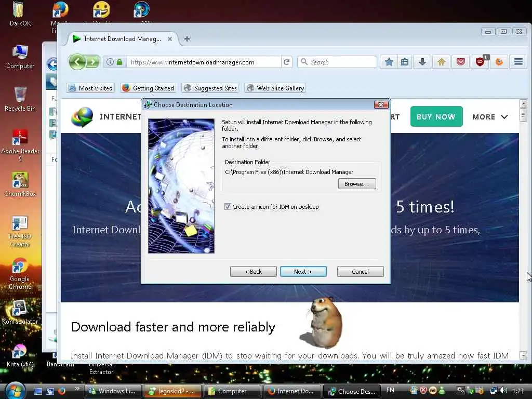Toggle Create an icon for IDM on Desktop
Image resolution: width=532 pixels, height=399 pixels.
tap(228, 207)
